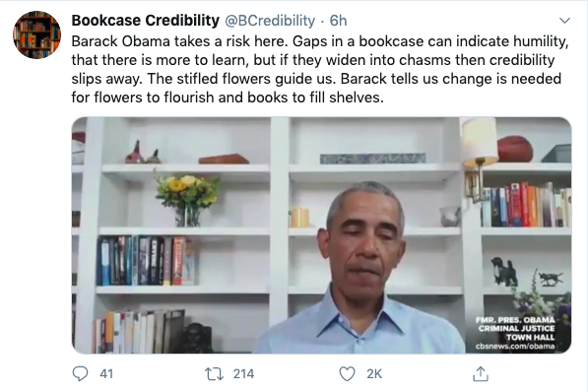The image size is (588, 392).
Task: Like the tweet with the heart icon
Action: point(347,374)
